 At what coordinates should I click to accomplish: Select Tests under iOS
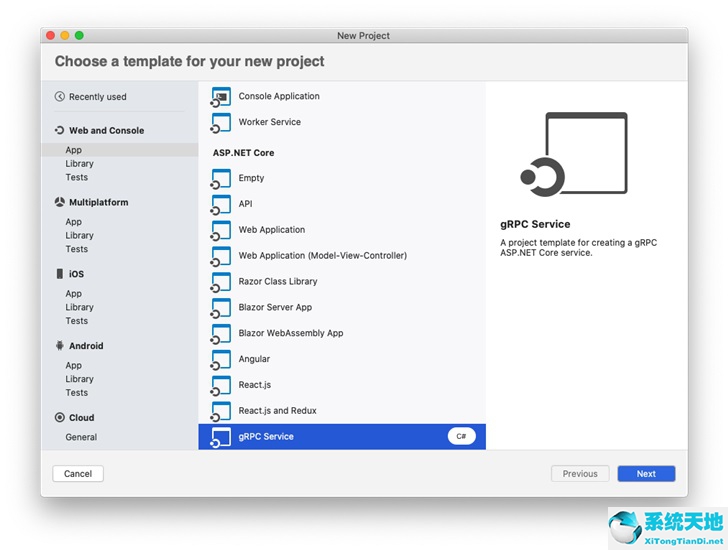pyautogui.click(x=77, y=321)
